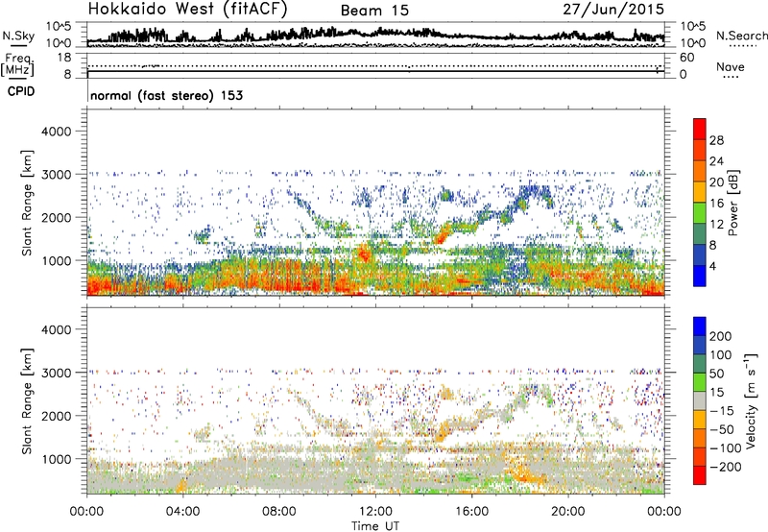Click the '4000' tick on power panel
This screenshot has width=768, height=532.
[56, 132]
